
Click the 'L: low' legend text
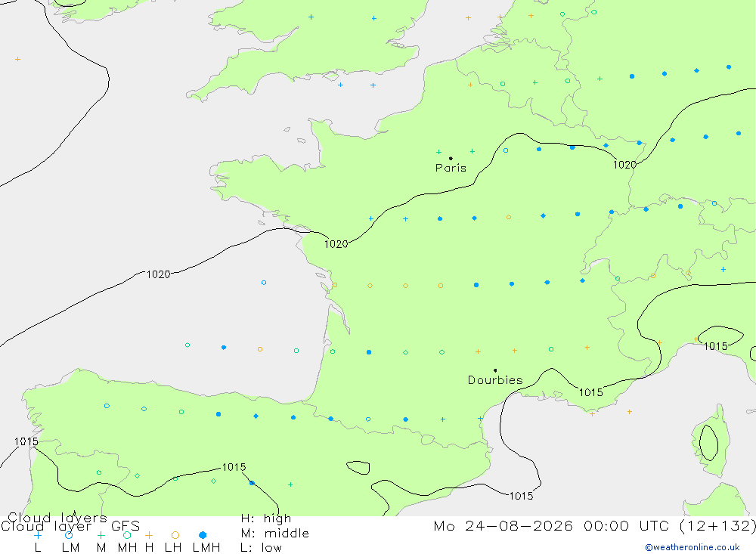tap(261, 548)
